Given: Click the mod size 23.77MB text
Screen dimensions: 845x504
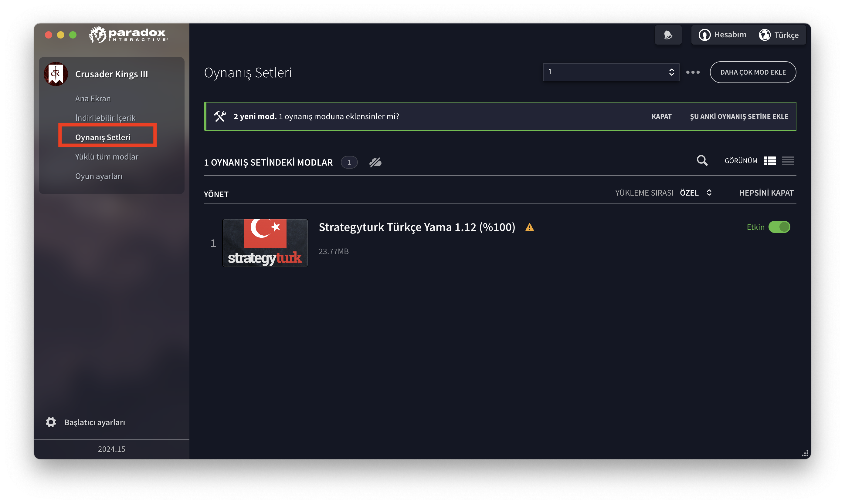Looking at the screenshot, I should [x=334, y=251].
